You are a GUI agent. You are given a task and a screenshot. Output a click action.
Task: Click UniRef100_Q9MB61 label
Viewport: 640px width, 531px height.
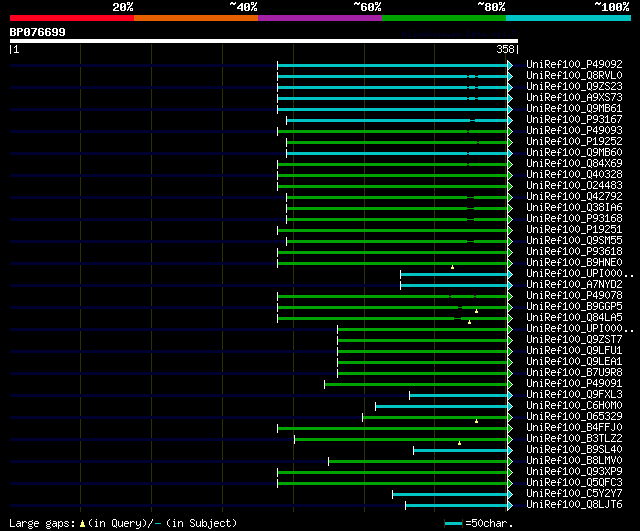(x=574, y=109)
